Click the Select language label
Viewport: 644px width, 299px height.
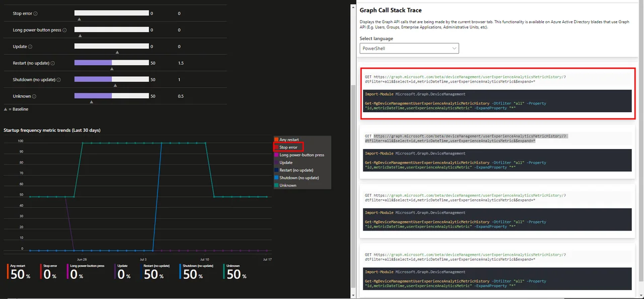coord(376,38)
